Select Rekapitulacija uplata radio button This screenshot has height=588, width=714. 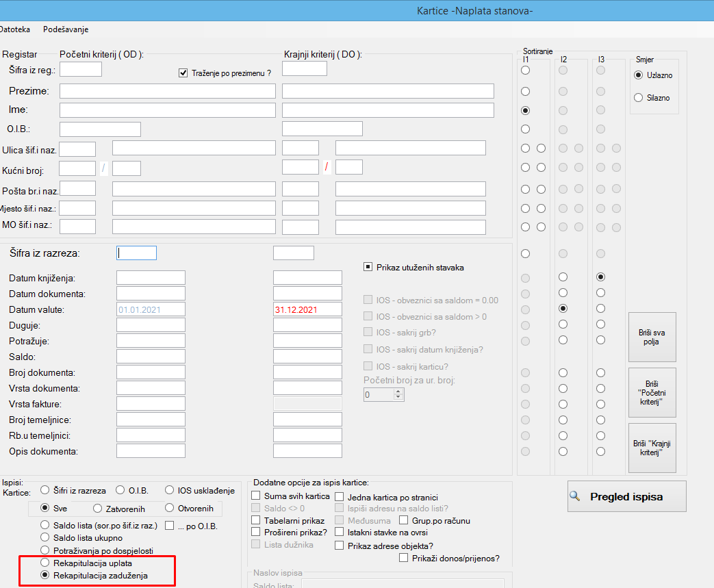[x=46, y=563]
